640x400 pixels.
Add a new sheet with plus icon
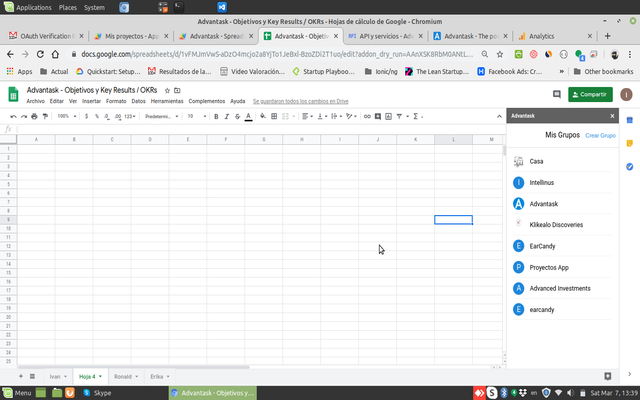(21, 376)
